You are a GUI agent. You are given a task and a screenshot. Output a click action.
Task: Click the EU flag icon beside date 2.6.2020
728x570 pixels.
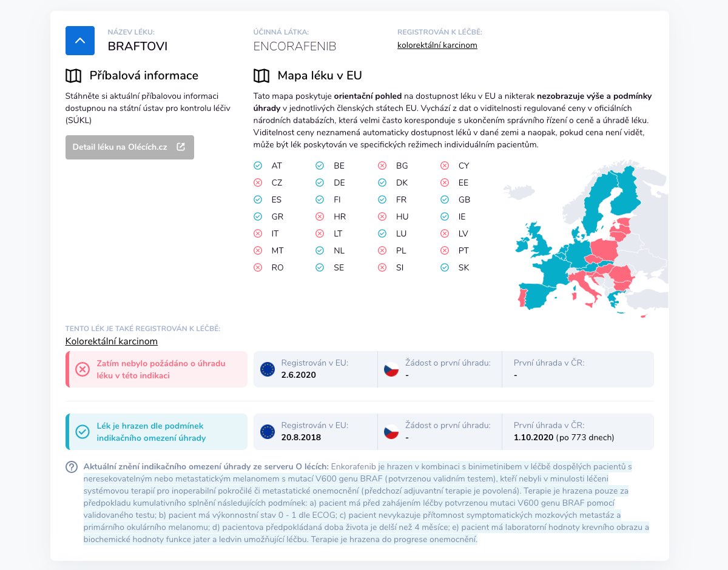point(268,369)
